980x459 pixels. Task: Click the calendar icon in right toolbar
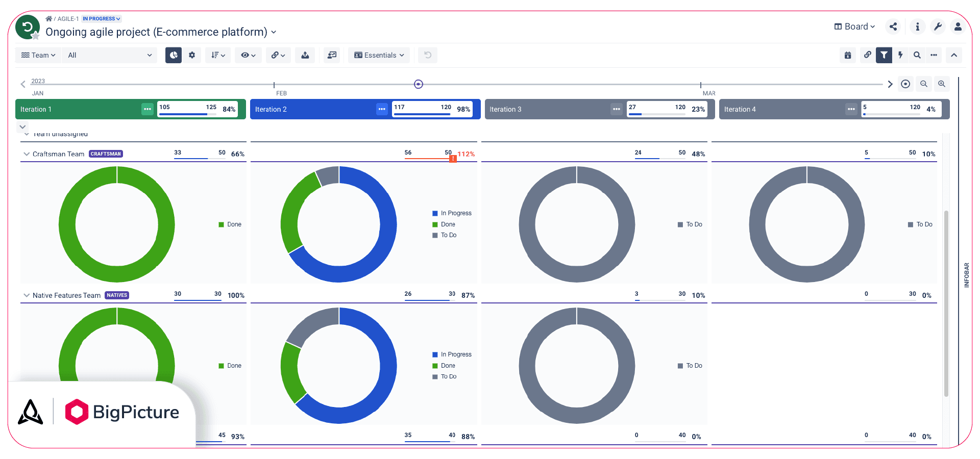848,55
